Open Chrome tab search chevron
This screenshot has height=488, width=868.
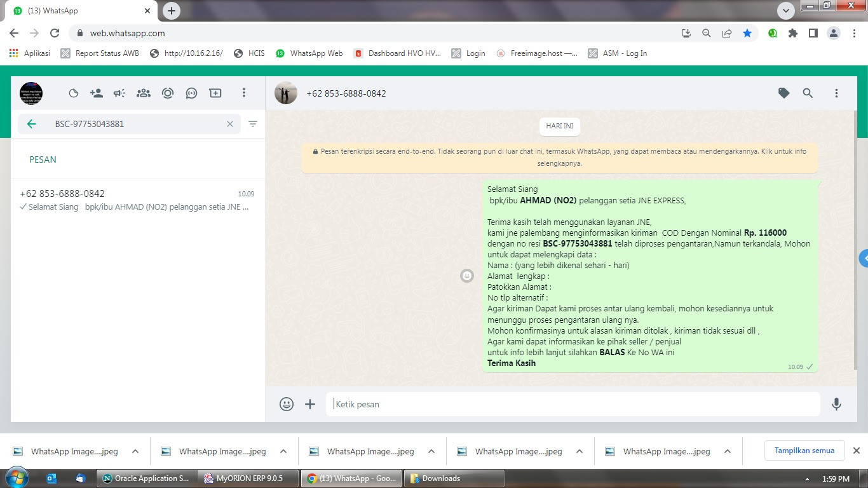pyautogui.click(x=786, y=11)
